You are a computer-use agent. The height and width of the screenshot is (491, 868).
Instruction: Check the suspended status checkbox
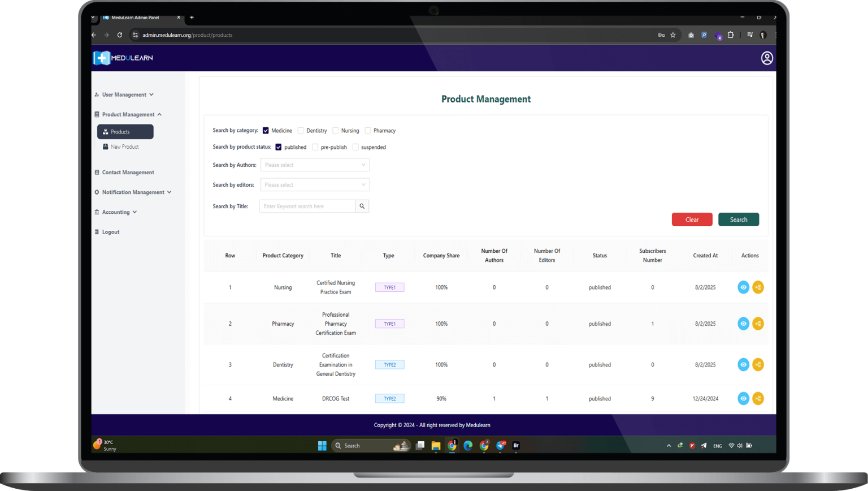pos(355,147)
